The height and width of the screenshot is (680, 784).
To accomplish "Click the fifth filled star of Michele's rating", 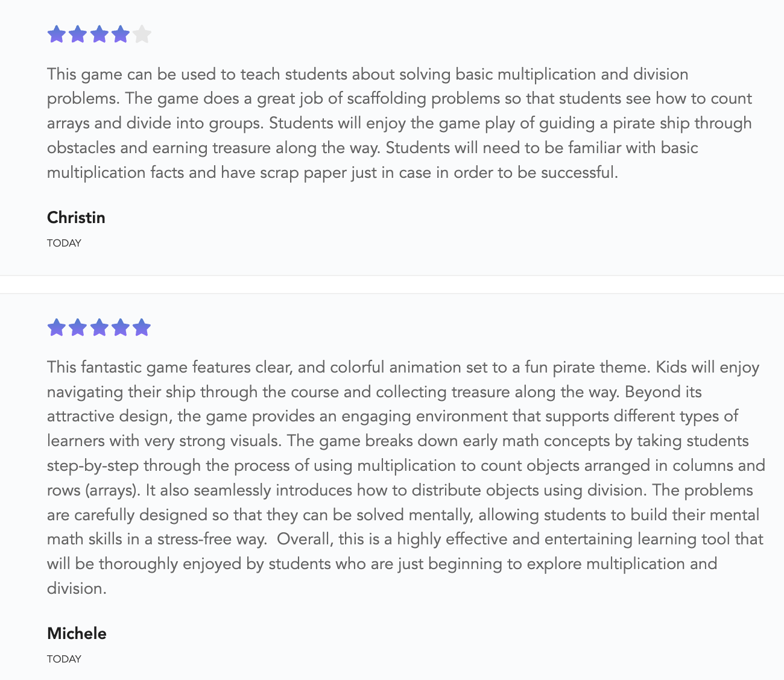I will [142, 327].
